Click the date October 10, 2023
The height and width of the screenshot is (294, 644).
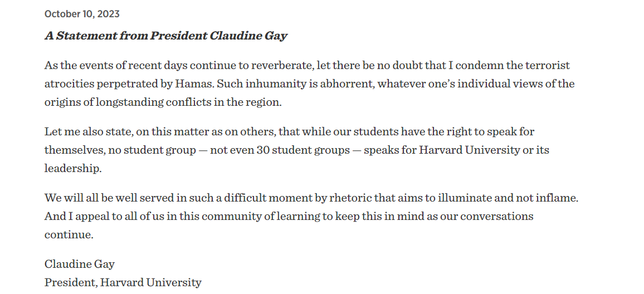click(x=82, y=14)
